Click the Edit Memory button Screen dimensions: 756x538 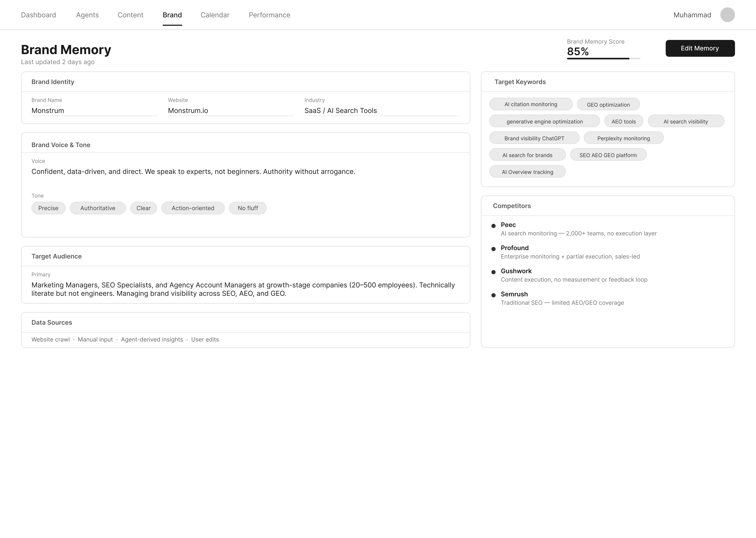[700, 48]
